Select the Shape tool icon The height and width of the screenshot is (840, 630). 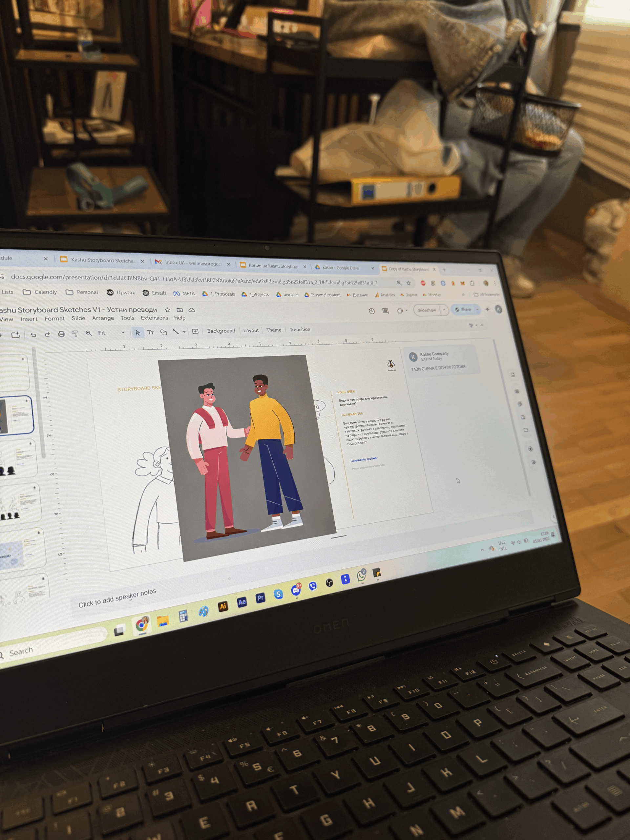click(163, 332)
